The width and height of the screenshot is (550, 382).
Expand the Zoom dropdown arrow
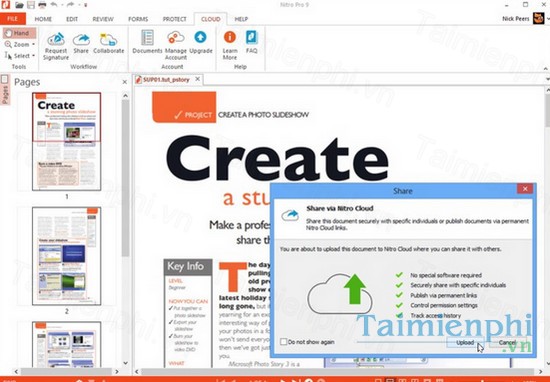[x=34, y=45]
